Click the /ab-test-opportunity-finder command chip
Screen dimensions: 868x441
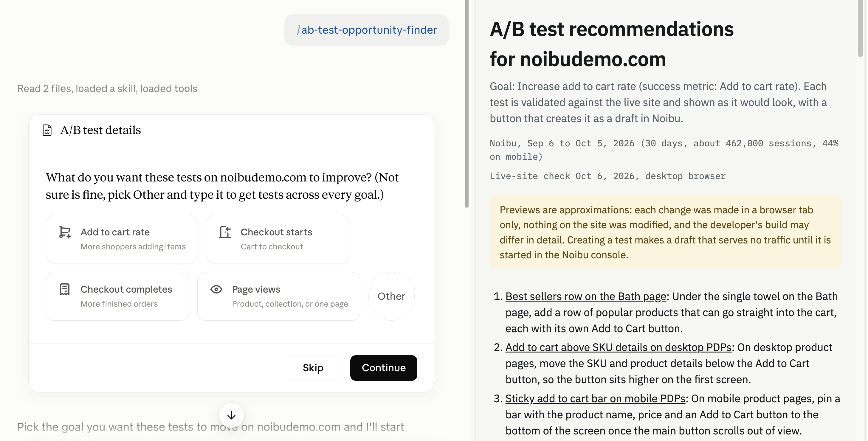(x=367, y=30)
